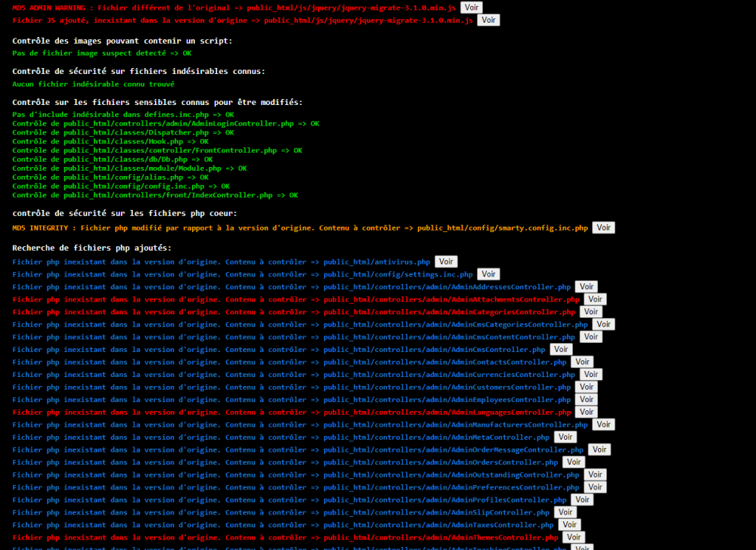Viewport: 756px width, 550px height.
Task: Click the IndexController.php OK line
Action: pyautogui.click(x=155, y=195)
